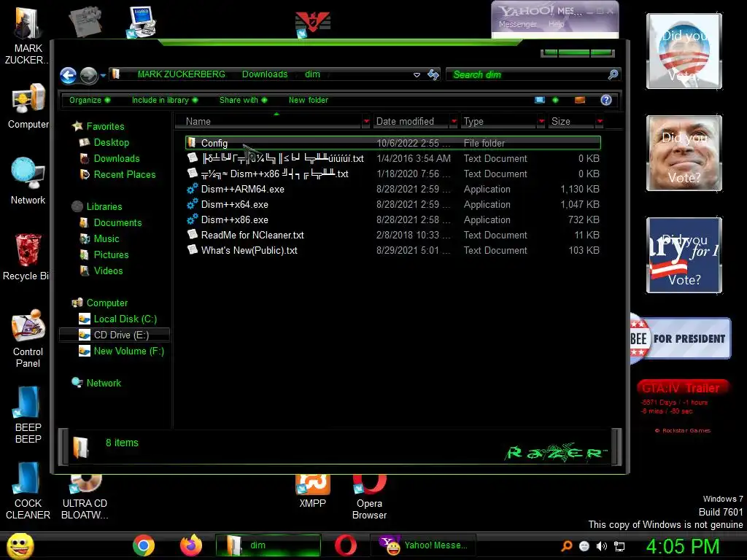Click the Dism++x64.exe application icon
The height and width of the screenshot is (560, 747).
(x=193, y=204)
